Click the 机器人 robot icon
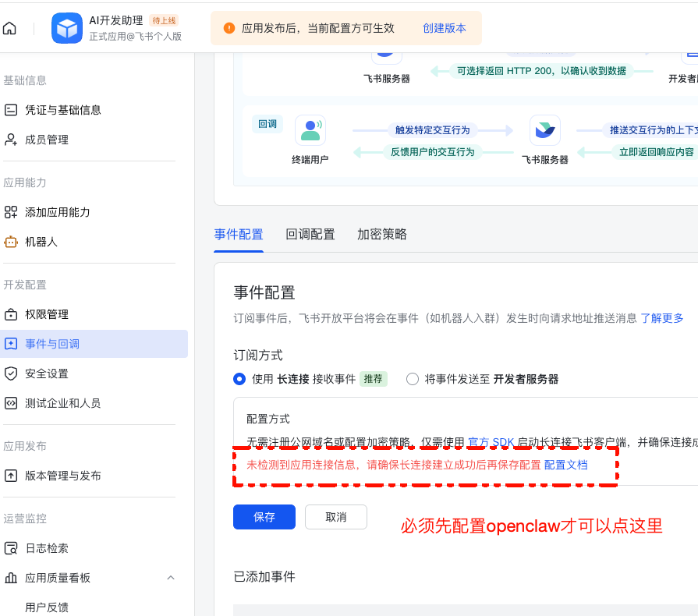 [x=11, y=242]
